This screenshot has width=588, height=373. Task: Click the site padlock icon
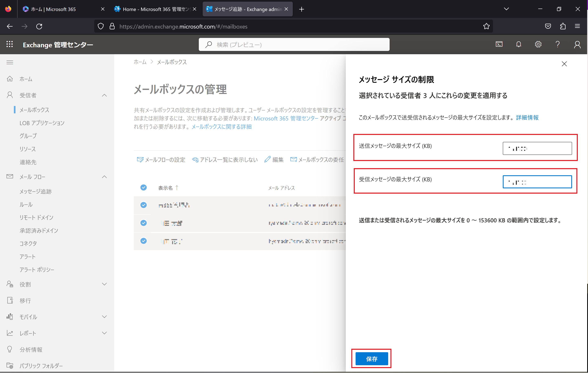tap(112, 26)
